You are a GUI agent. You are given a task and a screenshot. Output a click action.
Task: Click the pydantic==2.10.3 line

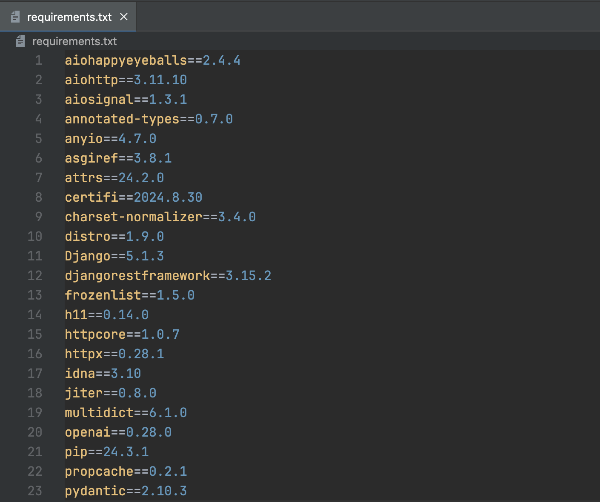tap(126, 491)
